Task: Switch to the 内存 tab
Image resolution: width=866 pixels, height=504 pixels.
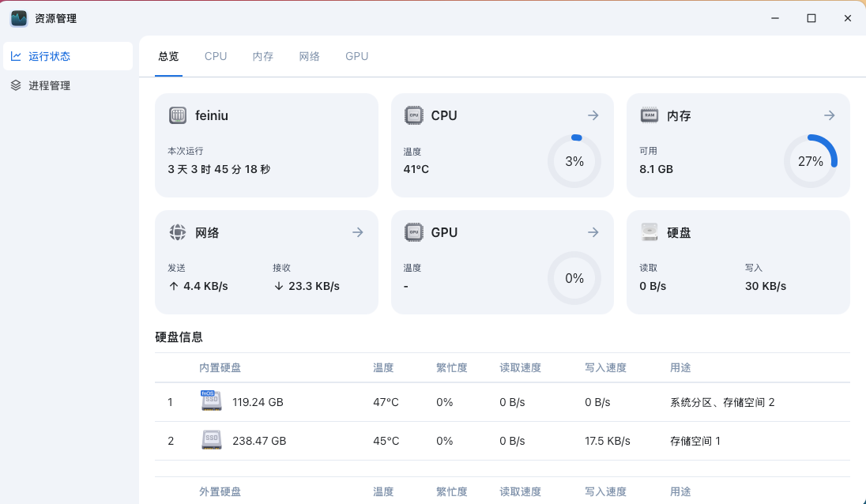Action: pyautogui.click(x=263, y=56)
